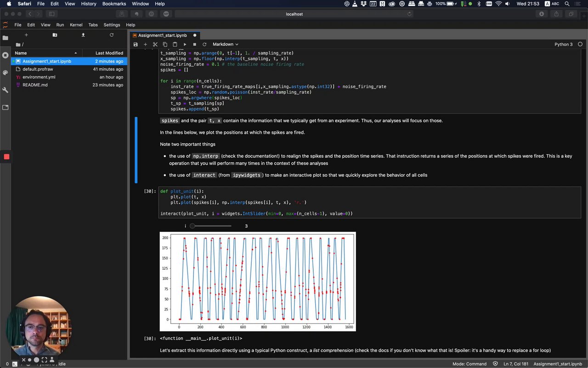Open JupyterLab Kernel menu

click(76, 25)
